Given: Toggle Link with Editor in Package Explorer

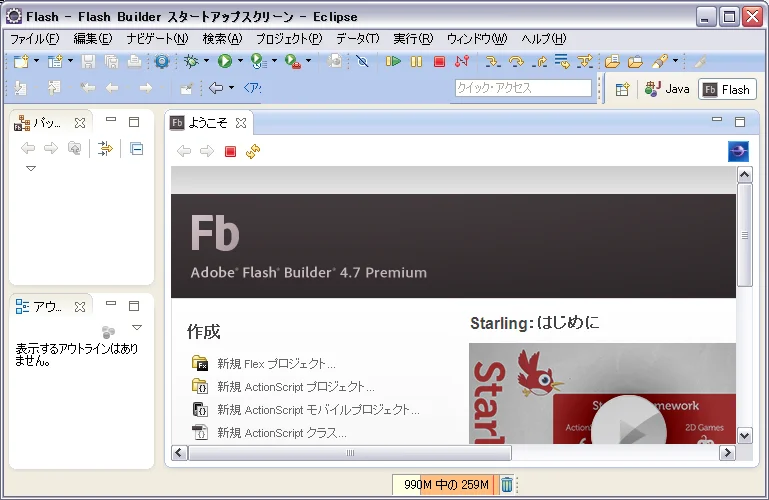Looking at the screenshot, I should [105, 148].
